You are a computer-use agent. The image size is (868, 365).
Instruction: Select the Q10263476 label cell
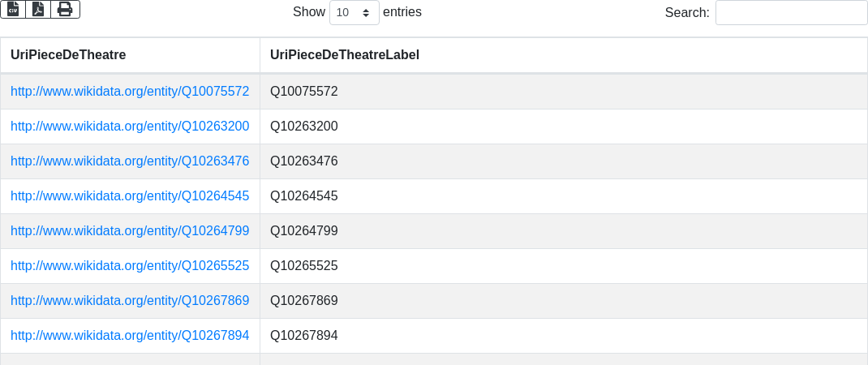click(x=304, y=161)
